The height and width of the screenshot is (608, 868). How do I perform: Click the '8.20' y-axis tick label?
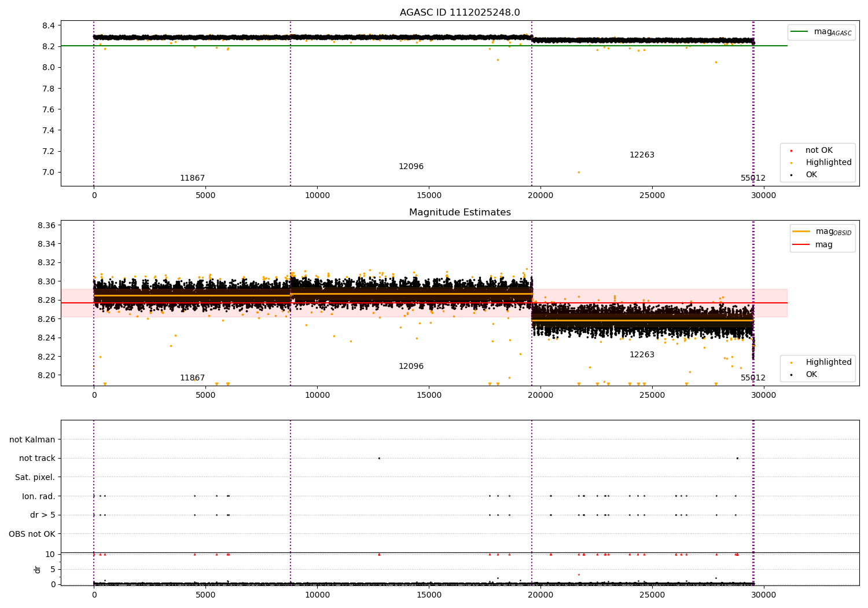tap(46, 375)
